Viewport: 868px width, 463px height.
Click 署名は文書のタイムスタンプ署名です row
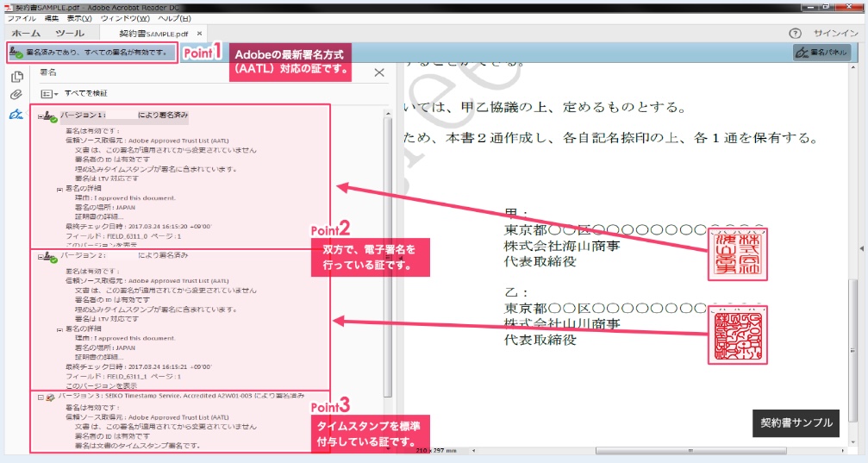click(137, 446)
